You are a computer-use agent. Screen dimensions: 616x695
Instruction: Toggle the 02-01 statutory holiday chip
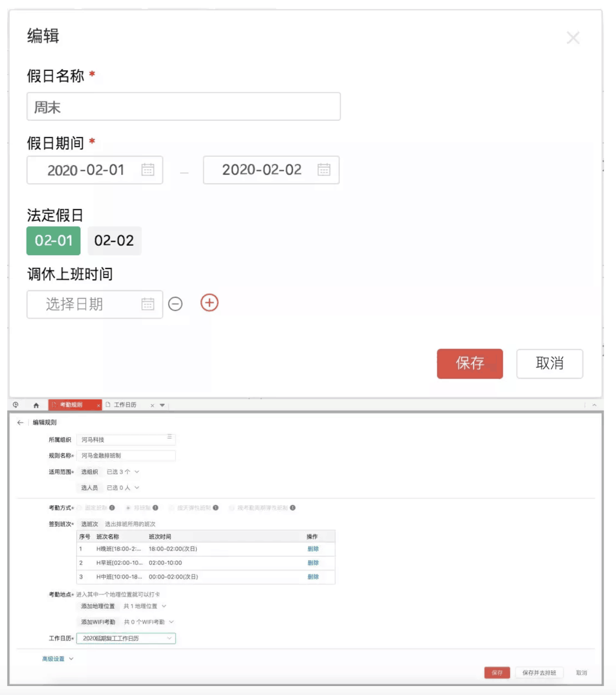[53, 241]
